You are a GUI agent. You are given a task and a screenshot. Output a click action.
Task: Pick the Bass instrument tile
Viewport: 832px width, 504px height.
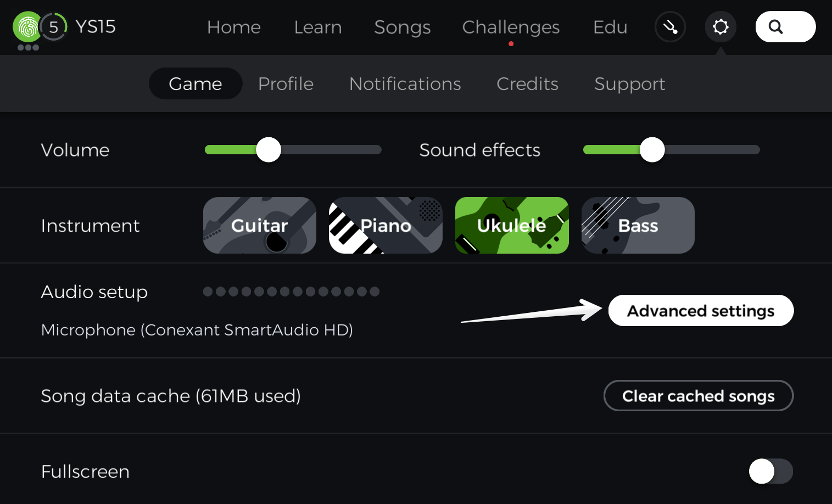pyautogui.click(x=638, y=226)
